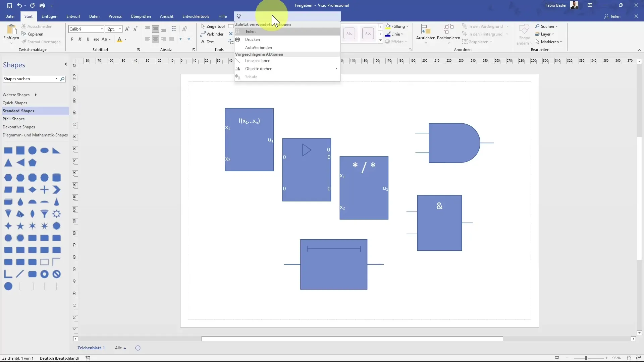
Task: Click the quick print icon in the title bar
Action: (x=42, y=5)
